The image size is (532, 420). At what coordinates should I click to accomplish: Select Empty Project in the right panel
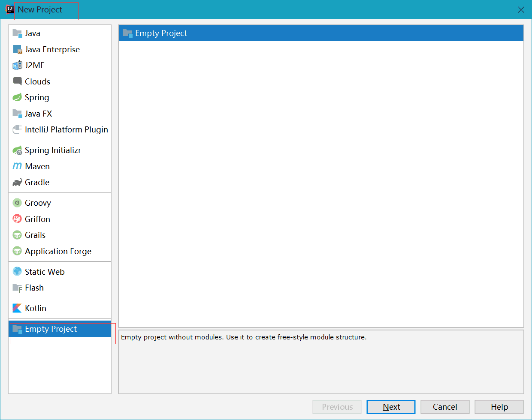[x=161, y=33]
